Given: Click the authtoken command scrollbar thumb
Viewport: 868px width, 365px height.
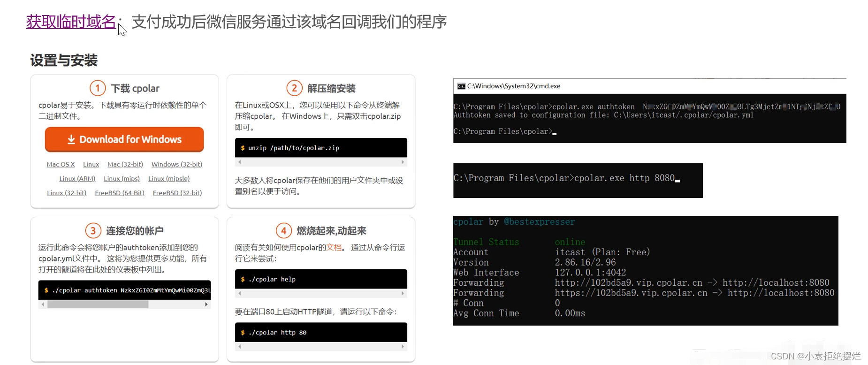Looking at the screenshot, I should click(x=98, y=304).
